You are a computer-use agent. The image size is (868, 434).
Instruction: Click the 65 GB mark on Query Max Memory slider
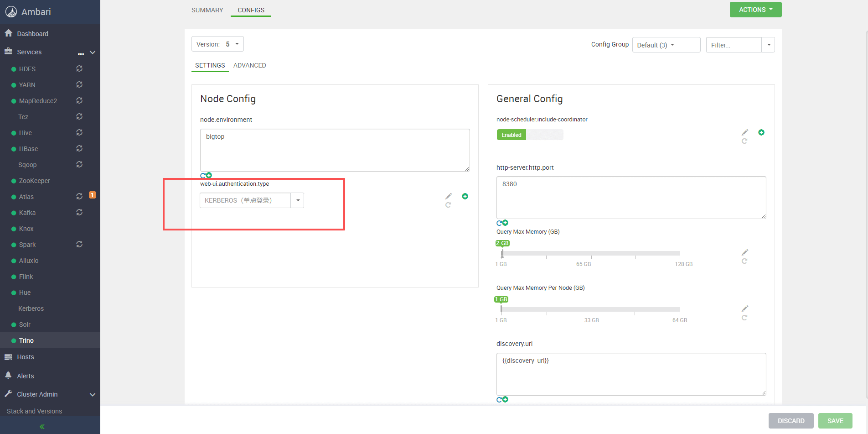click(x=584, y=264)
